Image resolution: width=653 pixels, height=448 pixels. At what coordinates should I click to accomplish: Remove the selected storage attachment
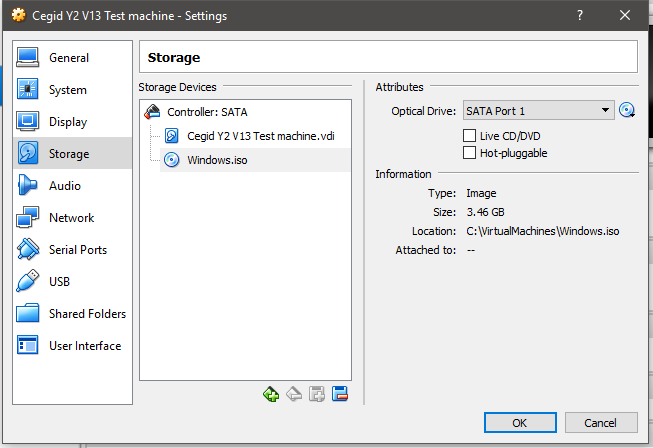point(340,394)
